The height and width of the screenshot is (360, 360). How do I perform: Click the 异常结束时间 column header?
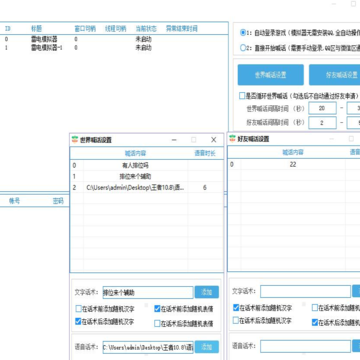click(182, 29)
